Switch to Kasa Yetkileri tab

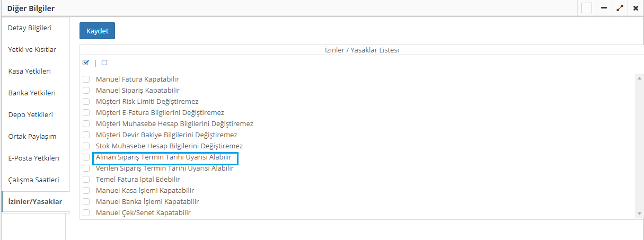[30, 71]
